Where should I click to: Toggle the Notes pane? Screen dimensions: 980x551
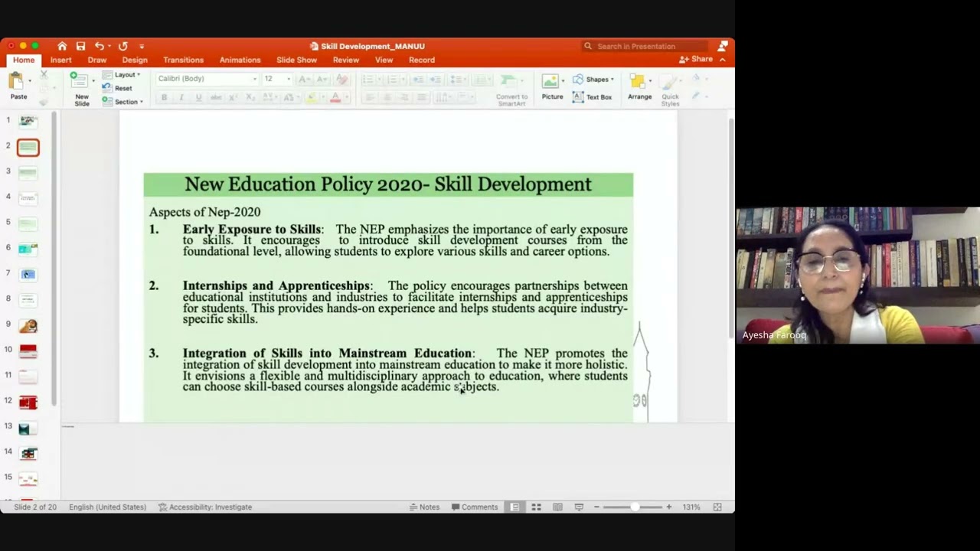pos(424,507)
